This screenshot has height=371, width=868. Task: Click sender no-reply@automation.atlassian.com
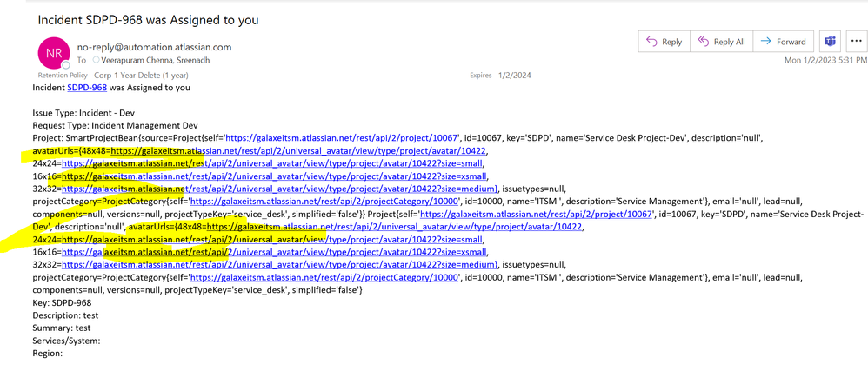click(155, 47)
